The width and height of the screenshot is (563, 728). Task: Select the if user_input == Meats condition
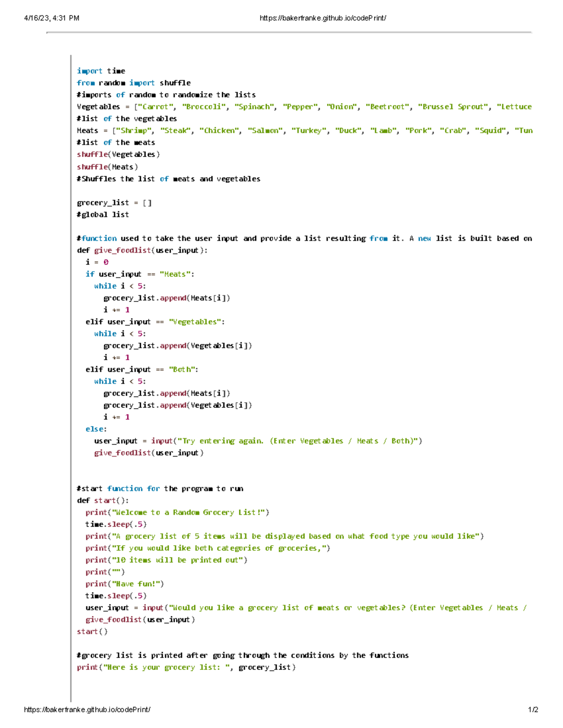click(141, 274)
